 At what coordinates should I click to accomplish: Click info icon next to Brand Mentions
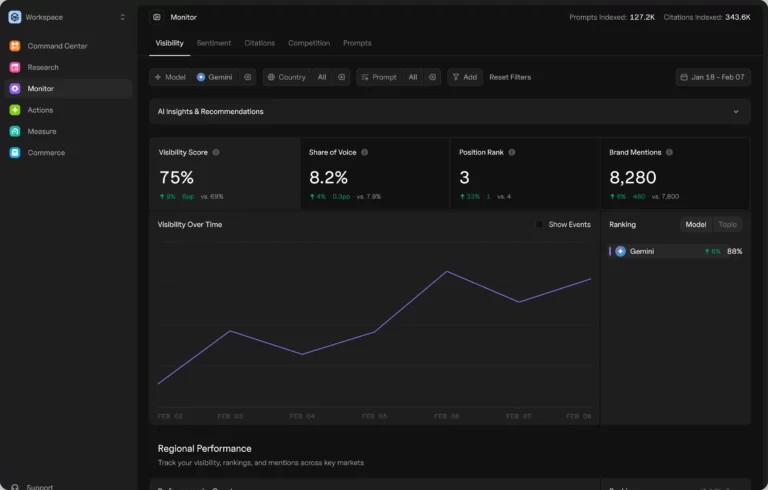click(669, 152)
